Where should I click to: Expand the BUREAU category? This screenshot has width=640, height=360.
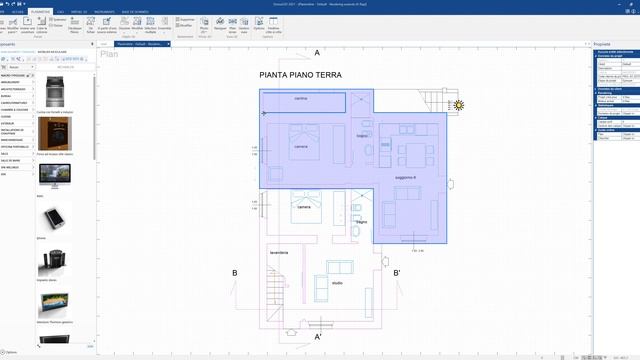[x=17, y=96]
